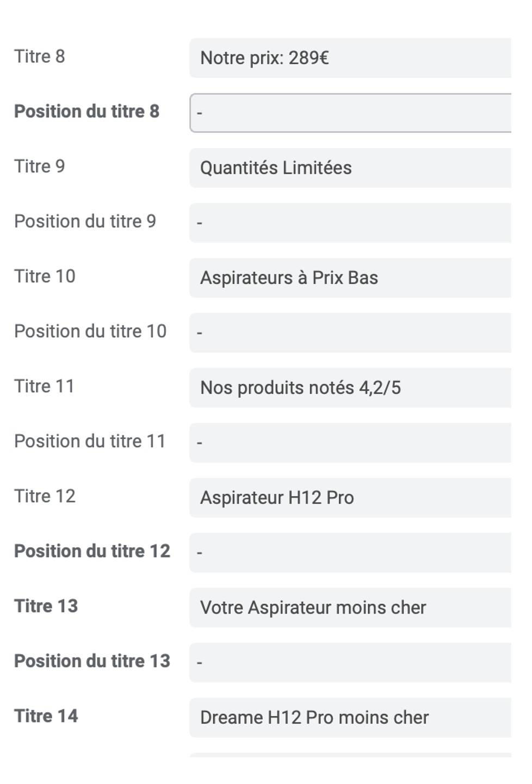Click the 'Quantités Limitées' title field
Image resolution: width=532 pixels, height=784 pixels.
(x=350, y=168)
